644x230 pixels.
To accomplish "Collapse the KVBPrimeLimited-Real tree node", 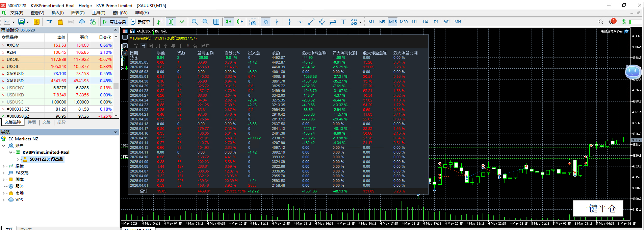I will tap(10, 153).
